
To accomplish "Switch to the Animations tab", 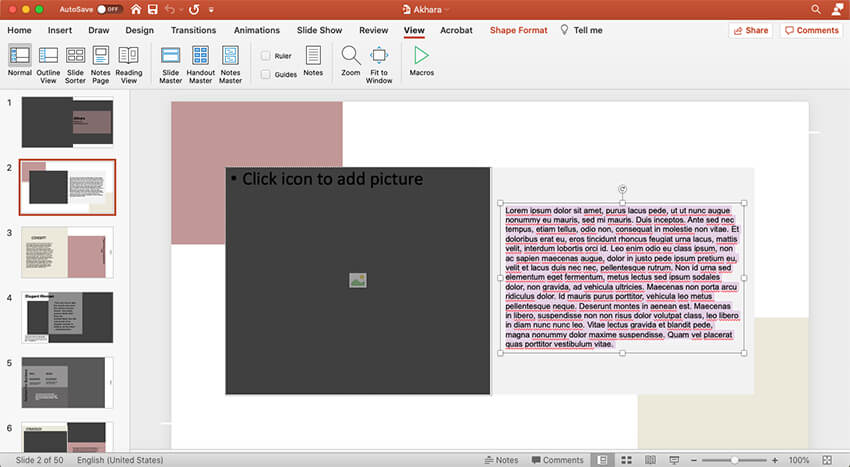I will click(257, 30).
